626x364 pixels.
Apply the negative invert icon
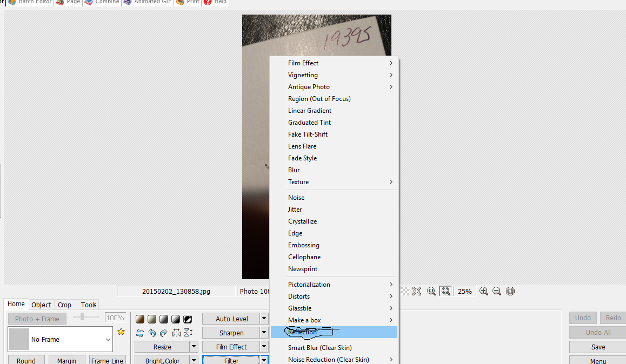point(188,319)
